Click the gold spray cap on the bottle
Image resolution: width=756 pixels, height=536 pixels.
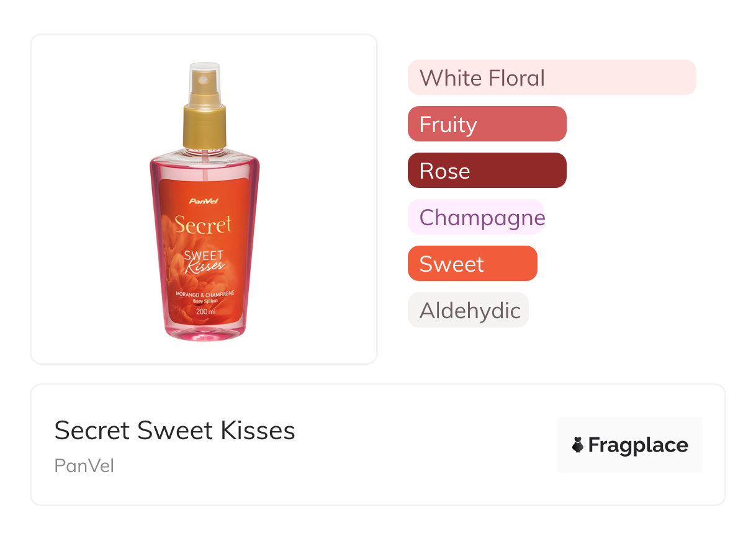click(x=204, y=127)
